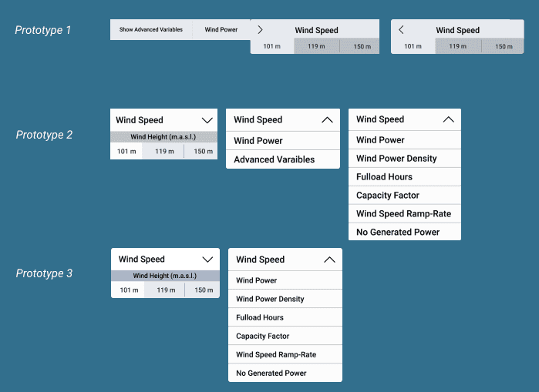
Task: Collapse the Prototype 2 dropdown containing Advanced Varaibles
Action: tap(326, 120)
